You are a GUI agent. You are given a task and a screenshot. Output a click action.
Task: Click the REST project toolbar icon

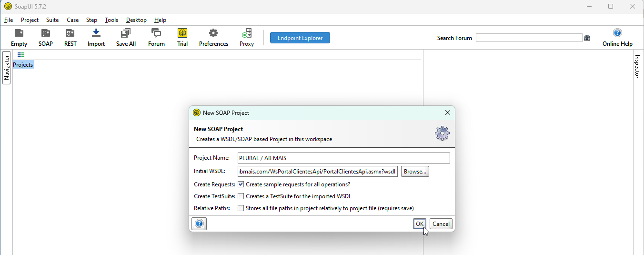point(70,33)
